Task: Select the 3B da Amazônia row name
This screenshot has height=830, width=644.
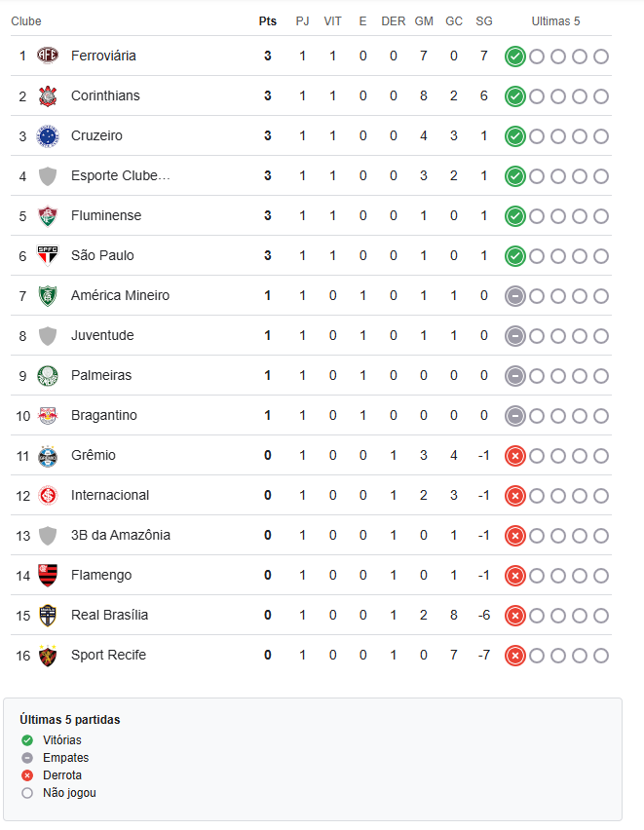Action: (x=121, y=535)
